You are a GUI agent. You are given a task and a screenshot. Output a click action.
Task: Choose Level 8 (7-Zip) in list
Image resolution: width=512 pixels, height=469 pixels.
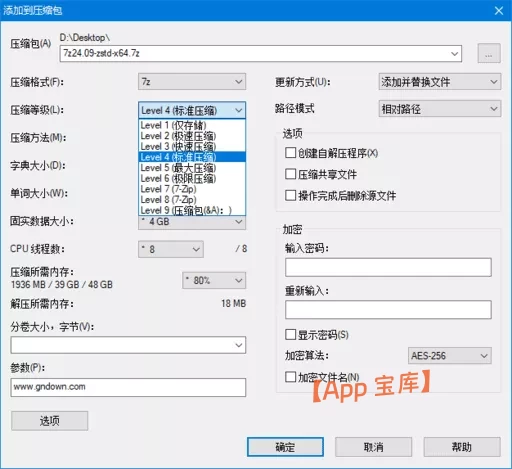(192, 200)
